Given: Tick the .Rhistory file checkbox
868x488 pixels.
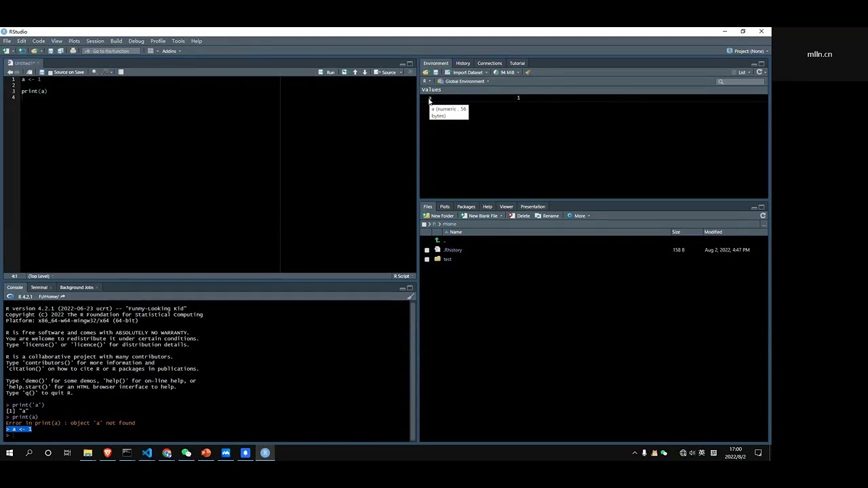Looking at the screenshot, I should pyautogui.click(x=427, y=250).
